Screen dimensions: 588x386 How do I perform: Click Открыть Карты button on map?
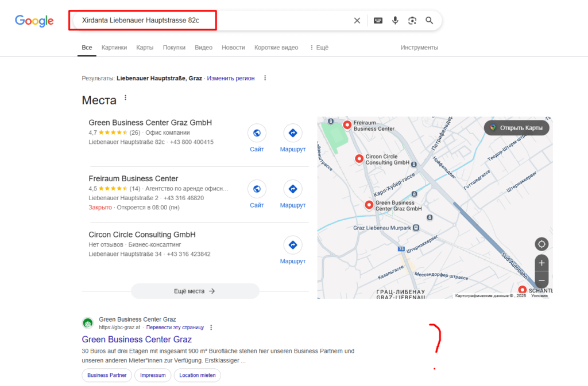[x=516, y=128]
